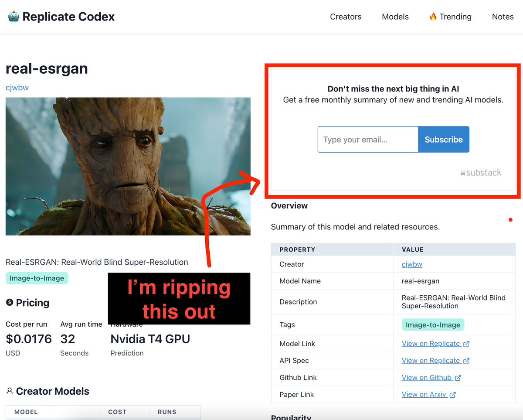Open the View on Arxiv paper link
523x420 pixels.
[x=425, y=394]
